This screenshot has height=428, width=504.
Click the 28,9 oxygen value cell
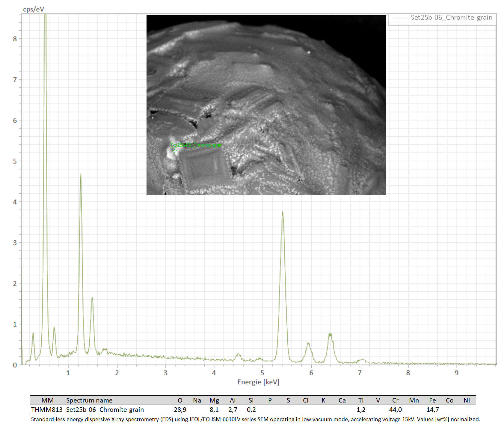click(180, 410)
